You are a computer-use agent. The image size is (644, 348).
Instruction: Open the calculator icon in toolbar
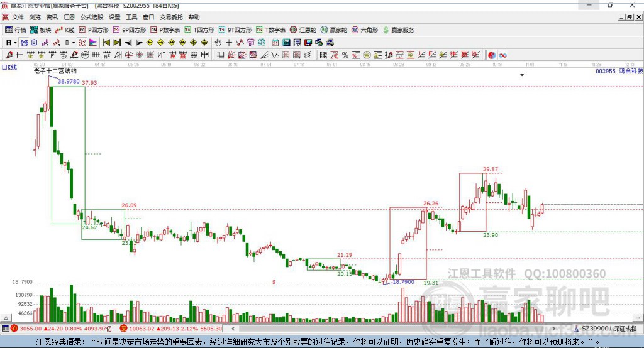(x=286, y=43)
